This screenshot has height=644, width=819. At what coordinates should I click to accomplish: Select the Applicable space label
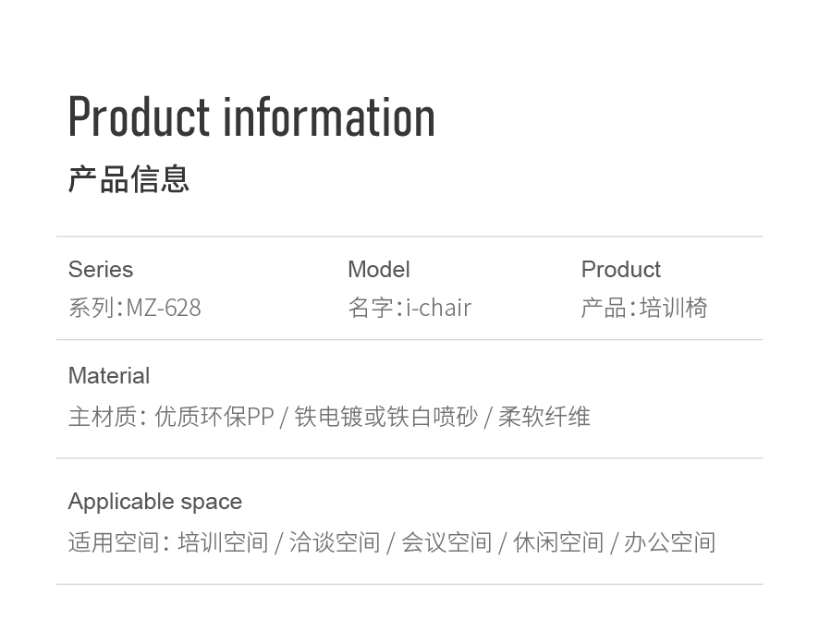[155, 502]
